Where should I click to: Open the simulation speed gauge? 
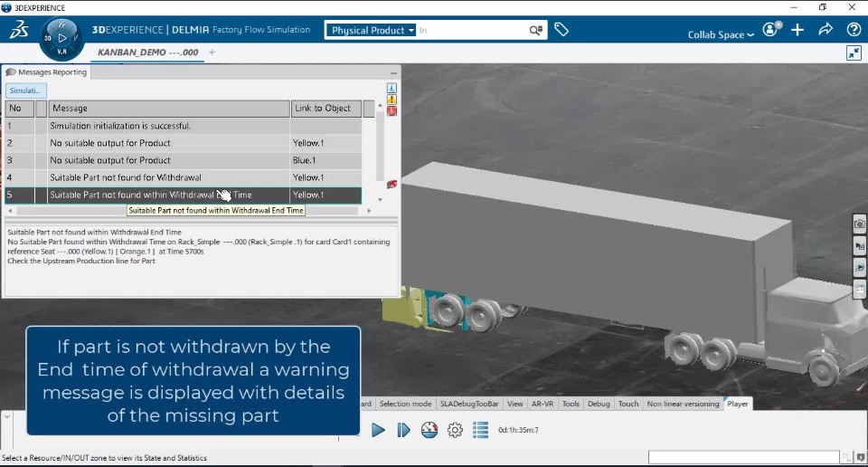pyautogui.click(x=429, y=430)
